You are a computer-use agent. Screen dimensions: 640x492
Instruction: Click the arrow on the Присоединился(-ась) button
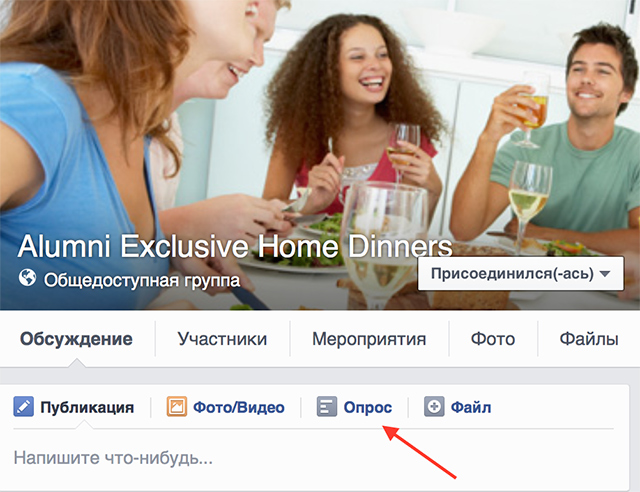tap(605, 274)
